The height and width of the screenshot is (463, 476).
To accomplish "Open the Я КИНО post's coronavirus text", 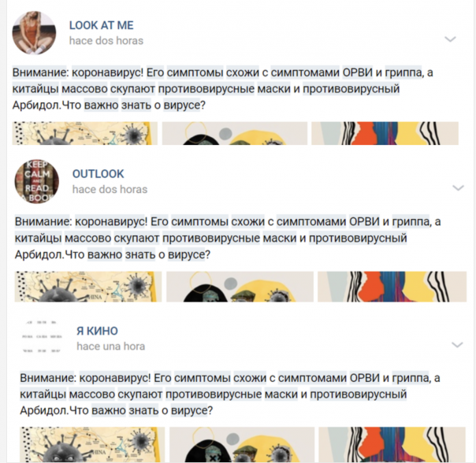I will (230, 394).
